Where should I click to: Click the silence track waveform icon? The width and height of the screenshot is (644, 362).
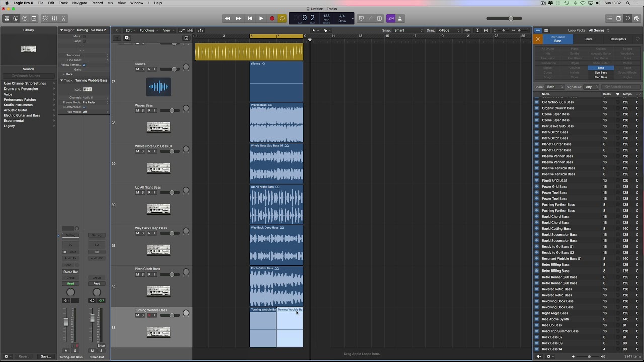pyautogui.click(x=158, y=86)
